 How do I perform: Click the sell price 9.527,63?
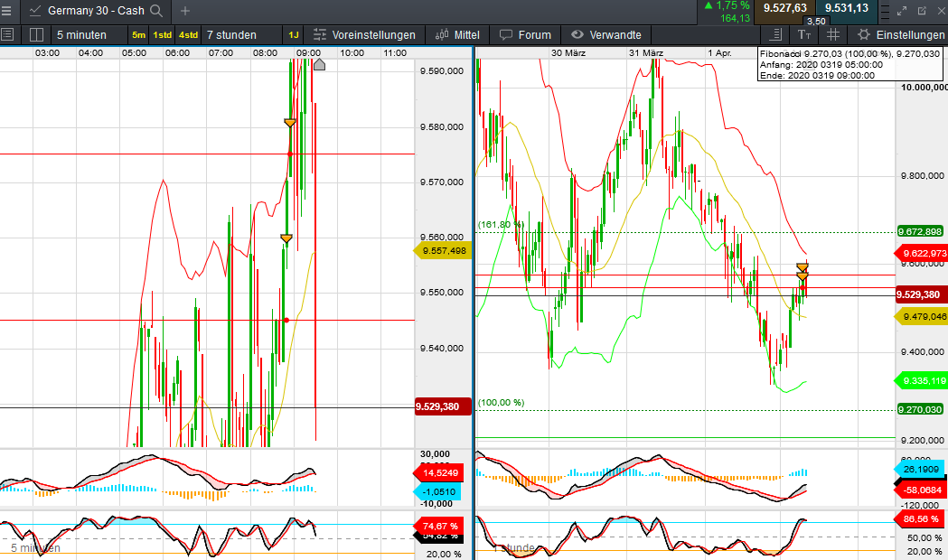[x=784, y=8]
